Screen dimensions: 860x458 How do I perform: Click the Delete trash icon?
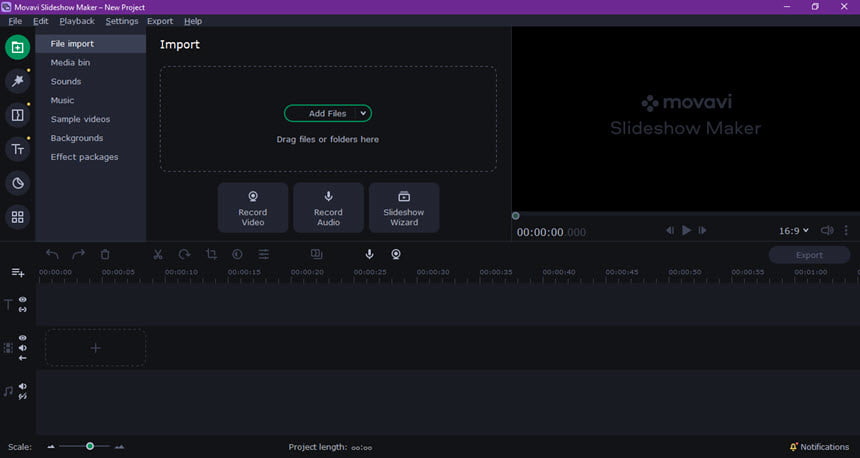point(105,254)
